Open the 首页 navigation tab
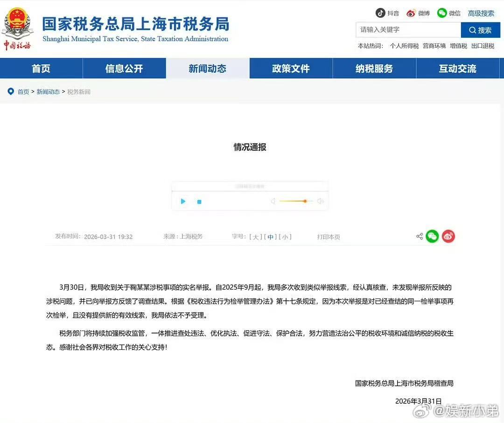The height and width of the screenshot is (423, 504). click(x=41, y=68)
